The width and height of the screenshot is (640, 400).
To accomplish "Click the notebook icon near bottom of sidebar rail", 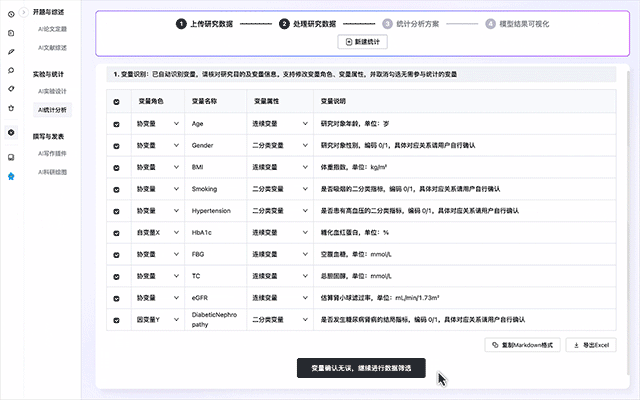I will (x=11, y=157).
